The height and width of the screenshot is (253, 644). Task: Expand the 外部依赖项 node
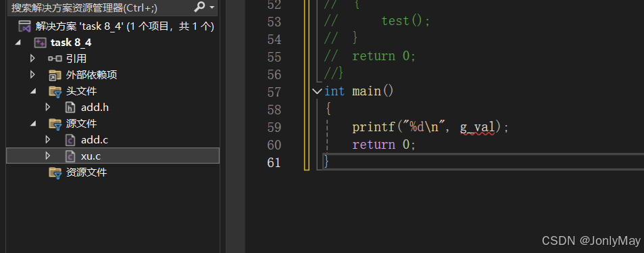[32, 75]
